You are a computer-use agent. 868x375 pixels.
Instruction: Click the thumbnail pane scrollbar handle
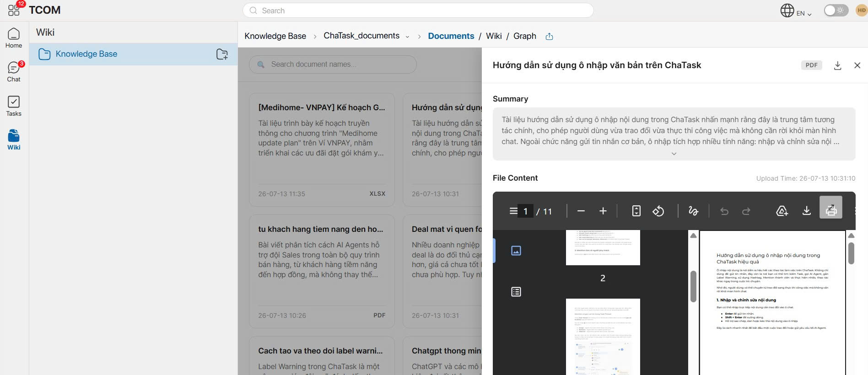pyautogui.click(x=693, y=286)
